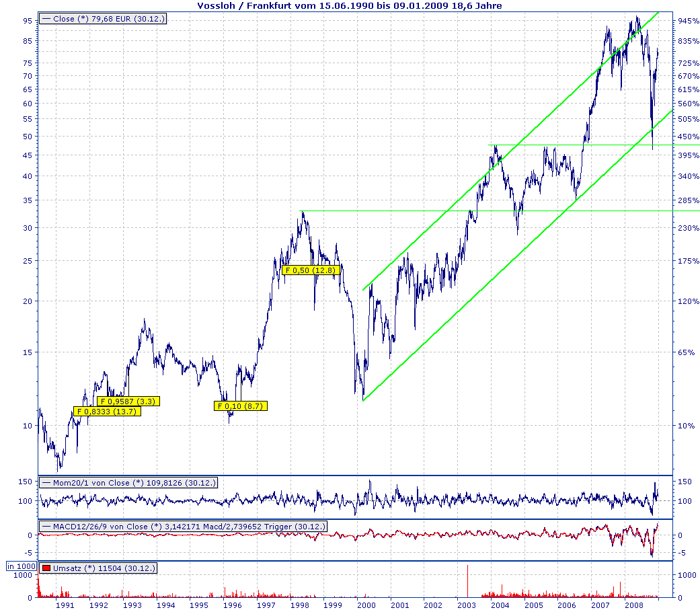This screenshot has height=610, width=700.
Task: Click the 1991 year label on axis
Action: 65,605
